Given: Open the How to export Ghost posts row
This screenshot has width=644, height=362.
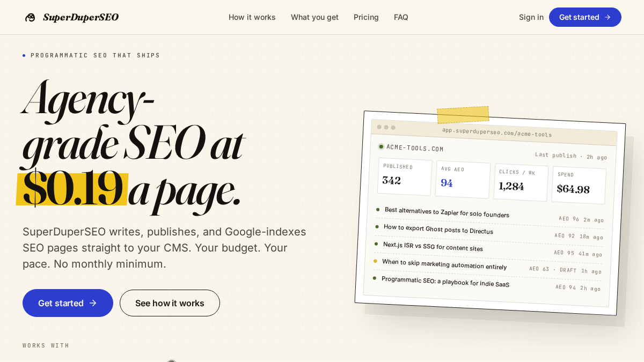Looking at the screenshot, I should coord(489,232).
